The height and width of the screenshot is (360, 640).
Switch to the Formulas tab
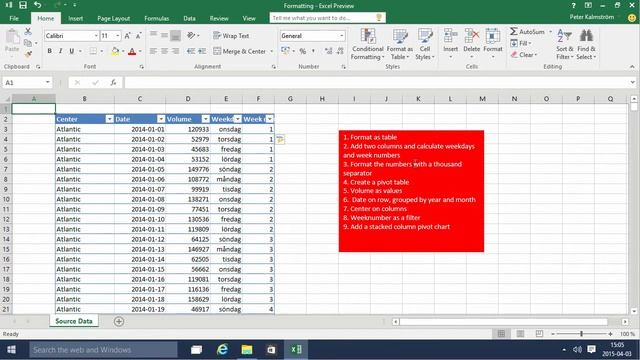[x=156, y=18]
